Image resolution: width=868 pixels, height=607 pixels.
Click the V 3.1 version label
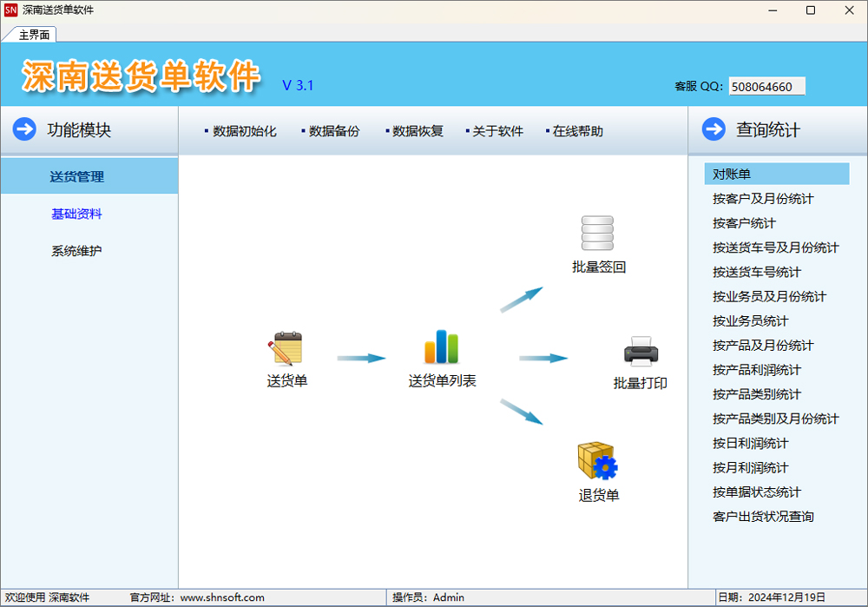pos(297,85)
